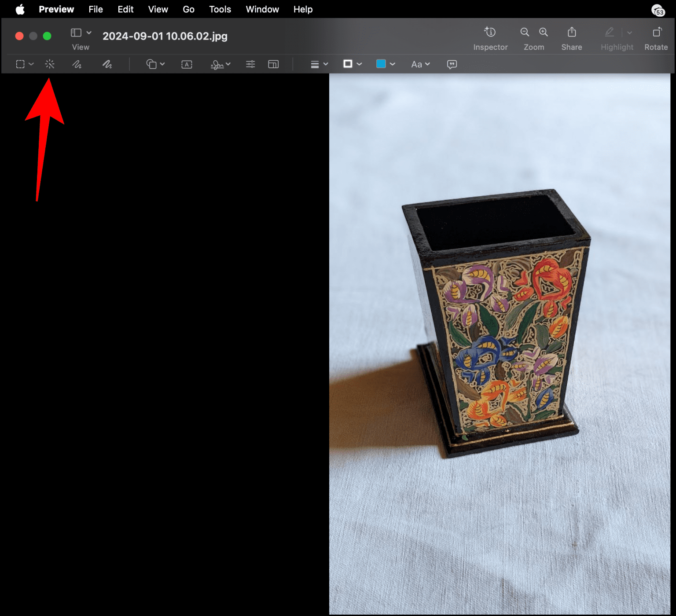The height and width of the screenshot is (616, 676).
Task: Open the Inspector panel
Action: tap(490, 33)
